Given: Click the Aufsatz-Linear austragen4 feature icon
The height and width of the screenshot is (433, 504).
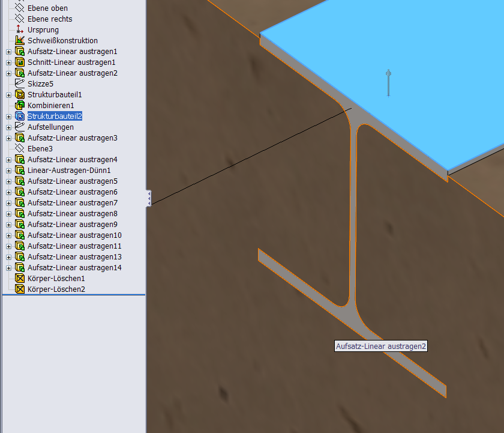Looking at the screenshot, I should tap(20, 159).
